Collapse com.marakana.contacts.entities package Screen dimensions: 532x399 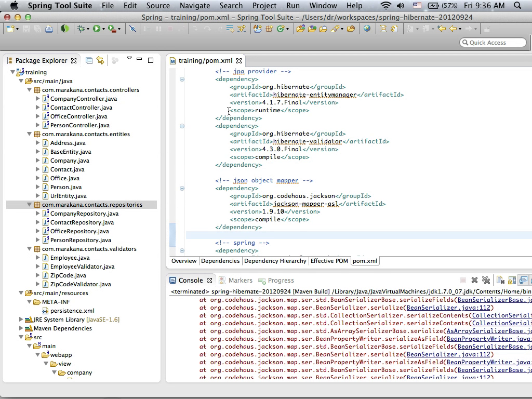click(x=29, y=134)
